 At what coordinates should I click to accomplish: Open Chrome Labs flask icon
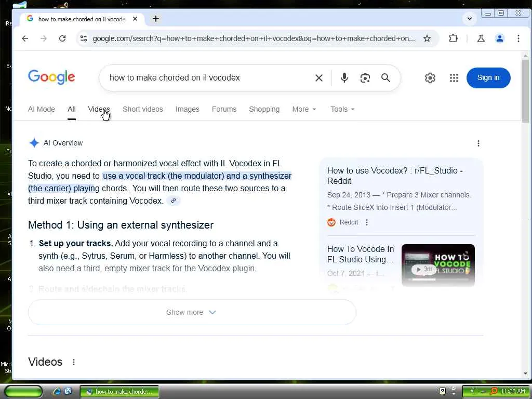(481, 38)
